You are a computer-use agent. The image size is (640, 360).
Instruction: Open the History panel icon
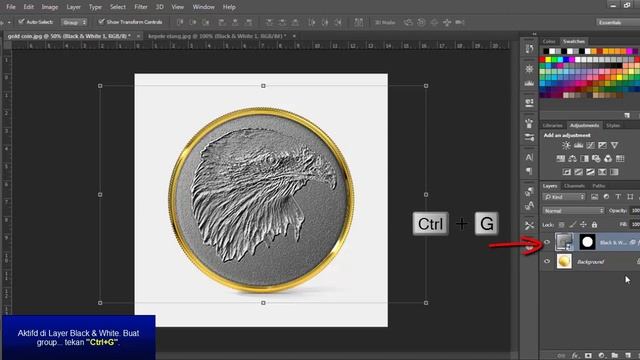[529, 49]
